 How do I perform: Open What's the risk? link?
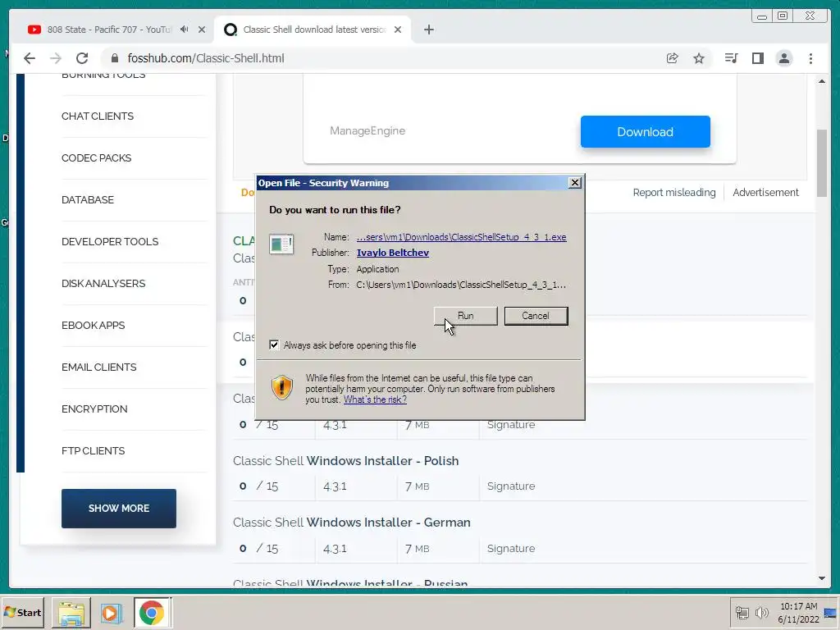(x=375, y=399)
